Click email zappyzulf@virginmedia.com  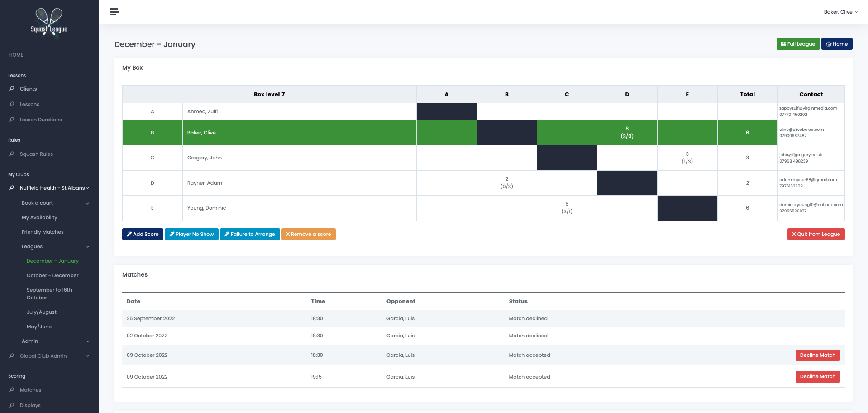coord(808,108)
